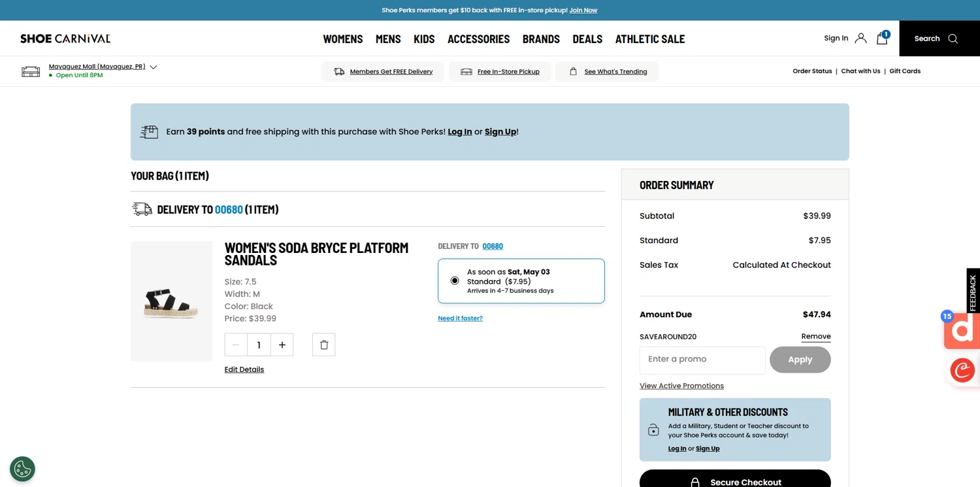The height and width of the screenshot is (487, 980).
Task: Open Women's Soda Bryce Platform Sandals title
Action: [316, 254]
